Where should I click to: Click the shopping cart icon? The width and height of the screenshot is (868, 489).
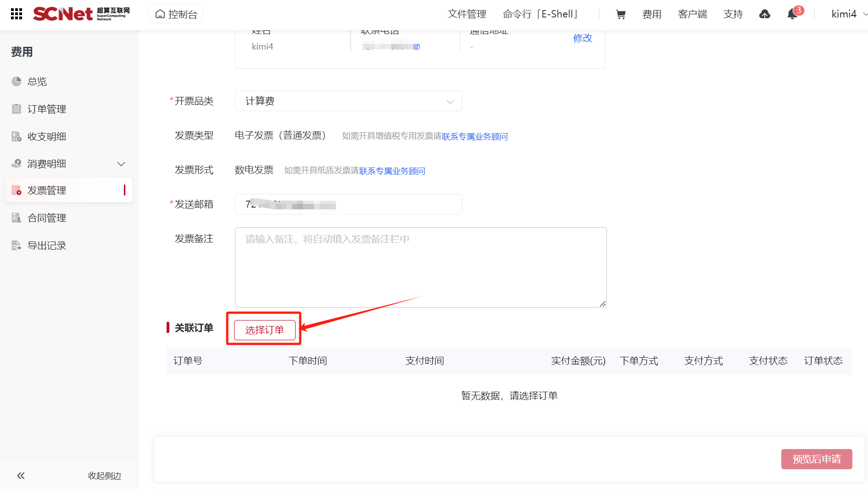[621, 15]
